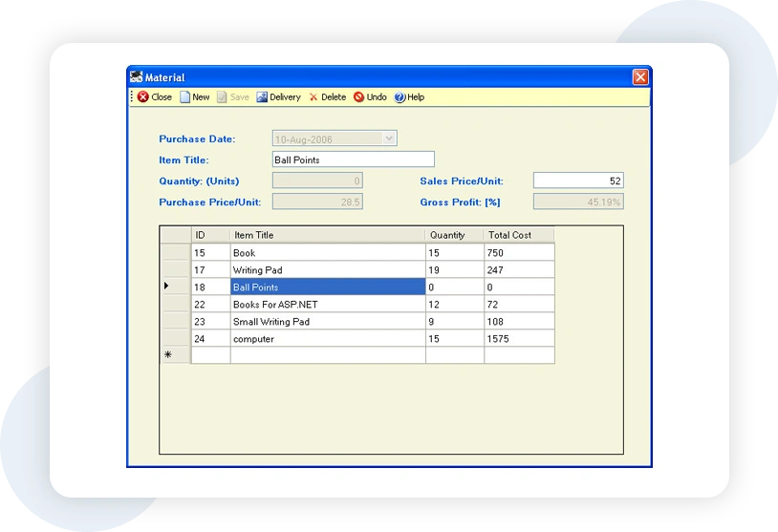
Task: Close the Material window with X button
Action: pyautogui.click(x=640, y=77)
